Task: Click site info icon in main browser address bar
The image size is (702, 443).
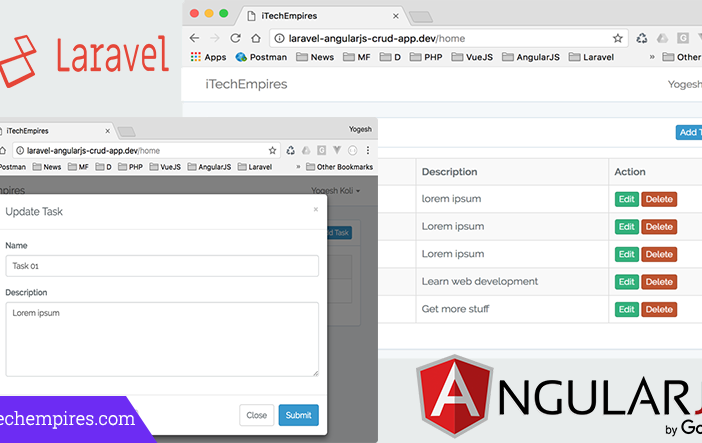Action: pos(279,39)
